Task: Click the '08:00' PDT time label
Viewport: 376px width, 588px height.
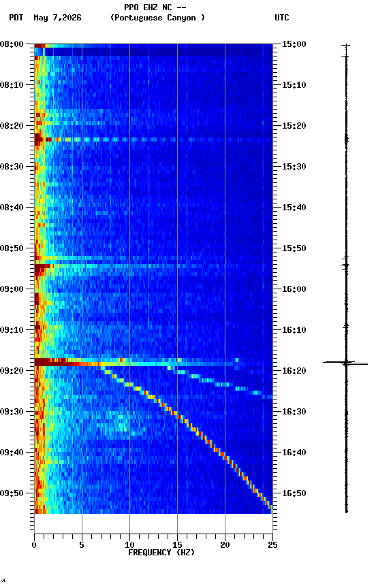Action: pyautogui.click(x=12, y=44)
